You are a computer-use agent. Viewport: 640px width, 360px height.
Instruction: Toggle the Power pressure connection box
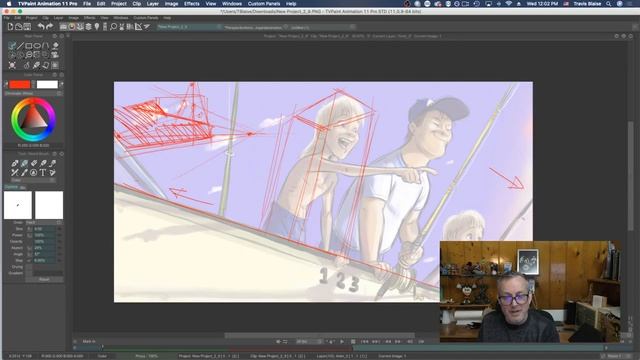click(29, 236)
